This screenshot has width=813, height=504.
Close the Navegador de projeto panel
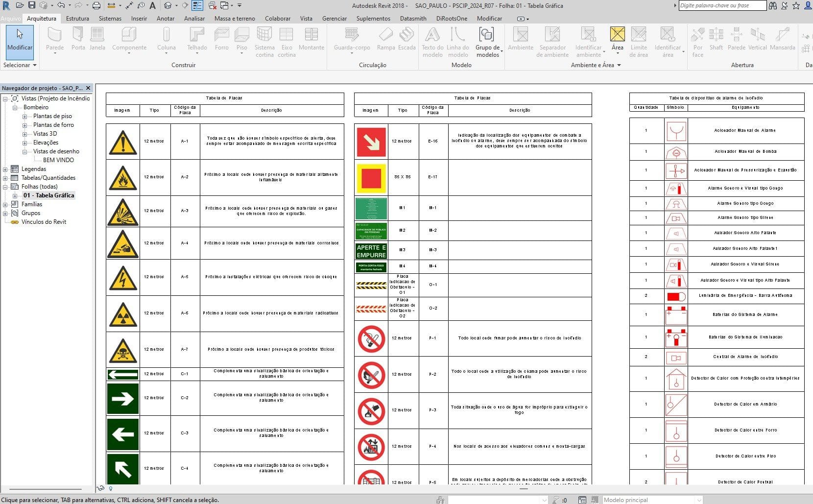(88, 88)
